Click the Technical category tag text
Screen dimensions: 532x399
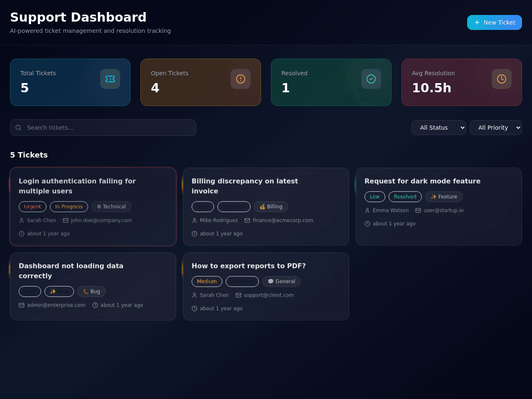114,207
